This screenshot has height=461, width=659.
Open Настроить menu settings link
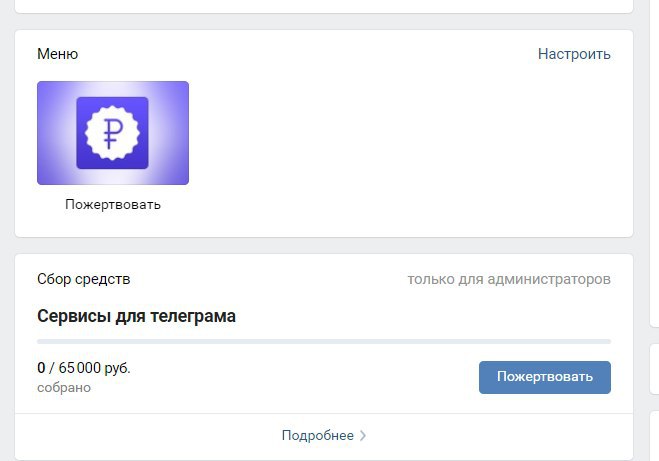(574, 54)
